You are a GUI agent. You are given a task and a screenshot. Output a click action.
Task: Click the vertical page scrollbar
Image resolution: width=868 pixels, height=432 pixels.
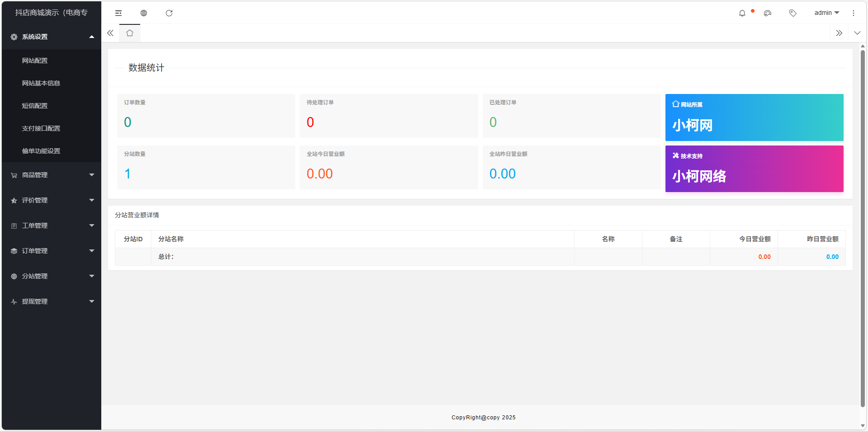click(x=862, y=226)
